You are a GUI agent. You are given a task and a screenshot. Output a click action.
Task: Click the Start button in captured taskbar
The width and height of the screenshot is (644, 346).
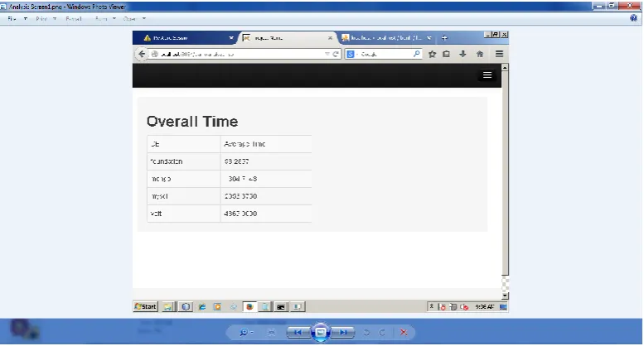pyautogui.click(x=146, y=306)
